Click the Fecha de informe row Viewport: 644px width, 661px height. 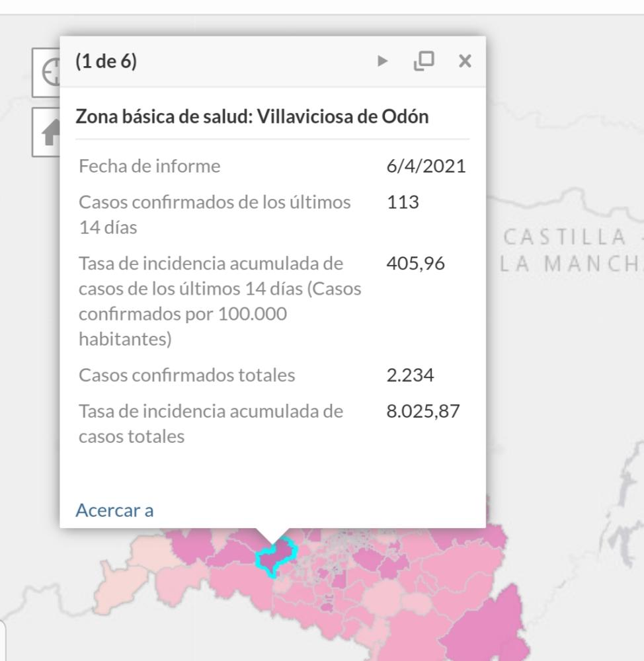pyautogui.click(x=148, y=166)
